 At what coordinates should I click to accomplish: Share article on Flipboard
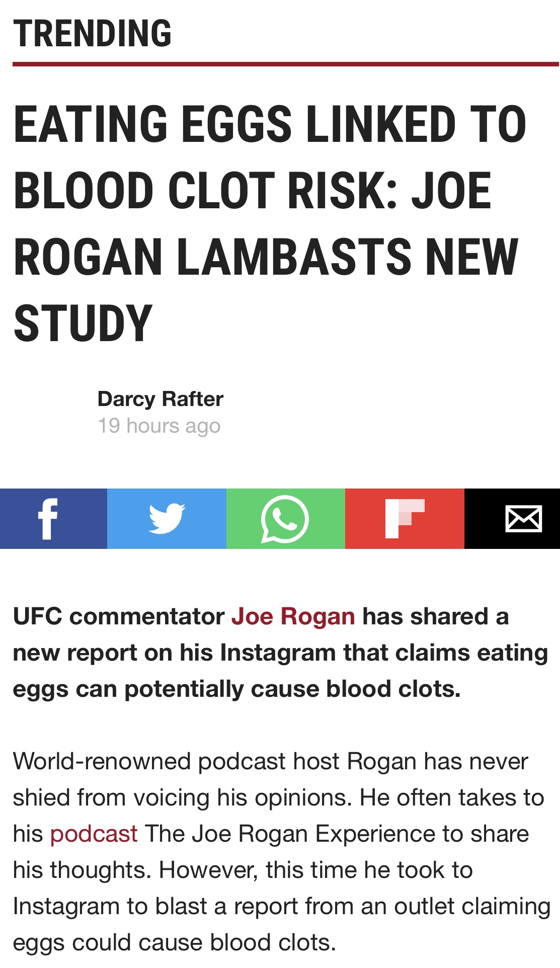point(405,518)
